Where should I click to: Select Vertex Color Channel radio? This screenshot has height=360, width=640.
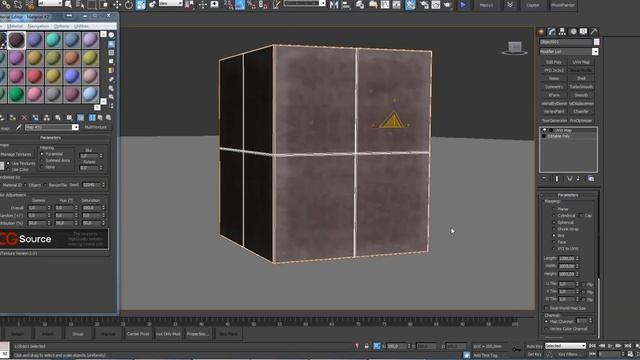point(546,329)
